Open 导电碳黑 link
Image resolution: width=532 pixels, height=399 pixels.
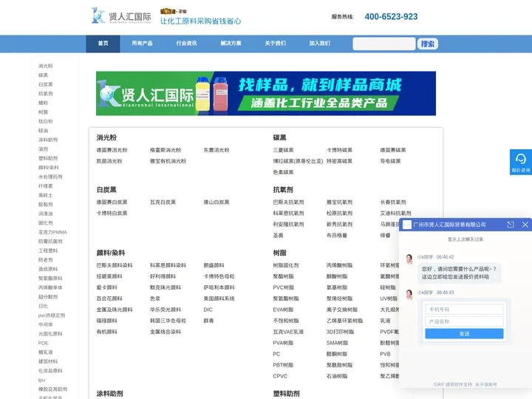[x=391, y=161]
